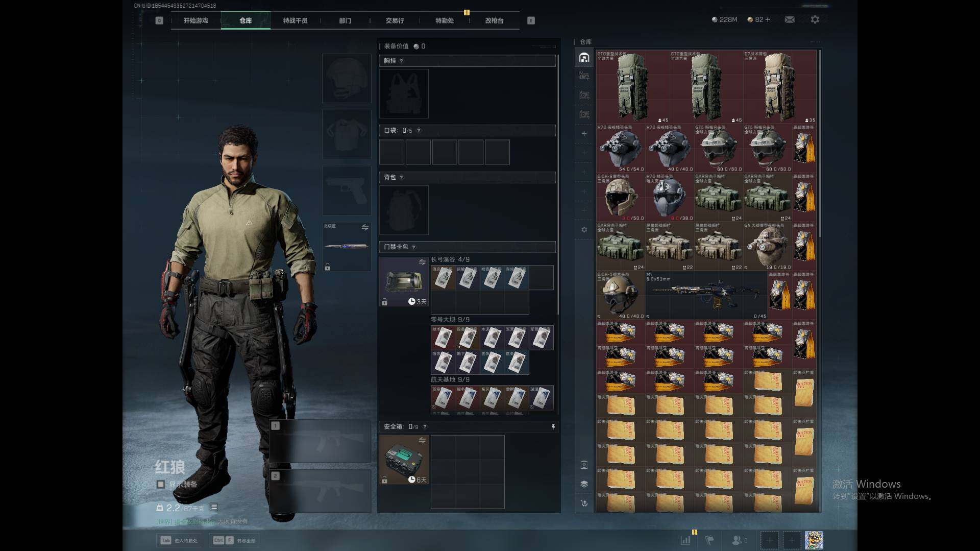
Task: Click the statistics bar chart icon
Action: pyautogui.click(x=685, y=540)
